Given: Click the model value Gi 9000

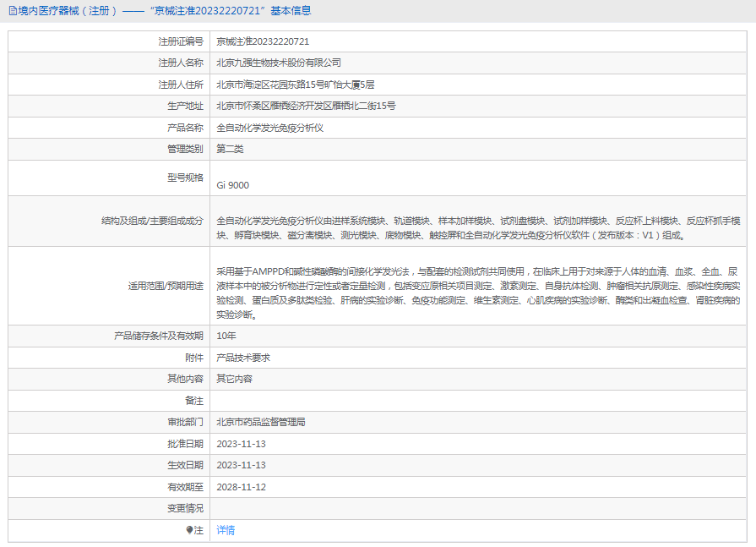Looking at the screenshot, I should pos(233,185).
